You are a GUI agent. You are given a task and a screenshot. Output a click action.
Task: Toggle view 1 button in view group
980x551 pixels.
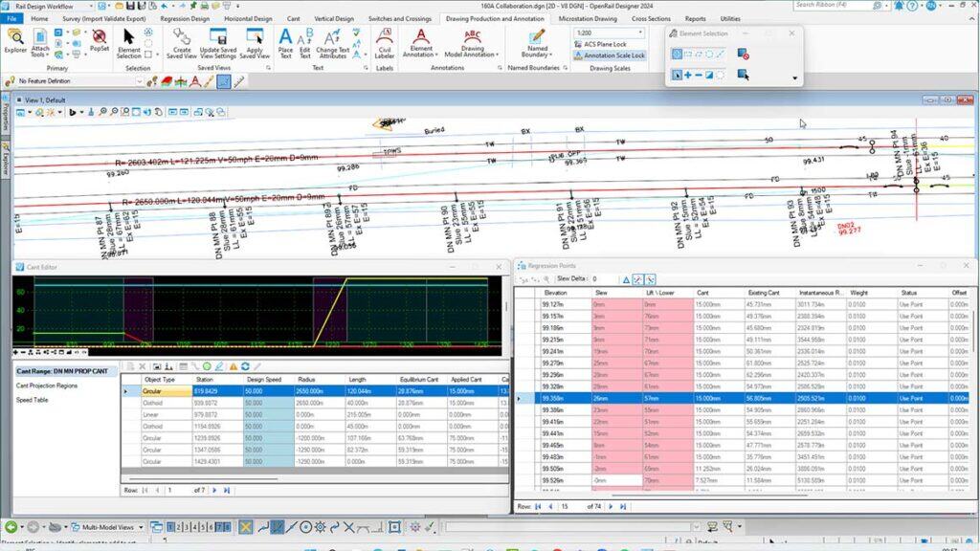[170, 527]
